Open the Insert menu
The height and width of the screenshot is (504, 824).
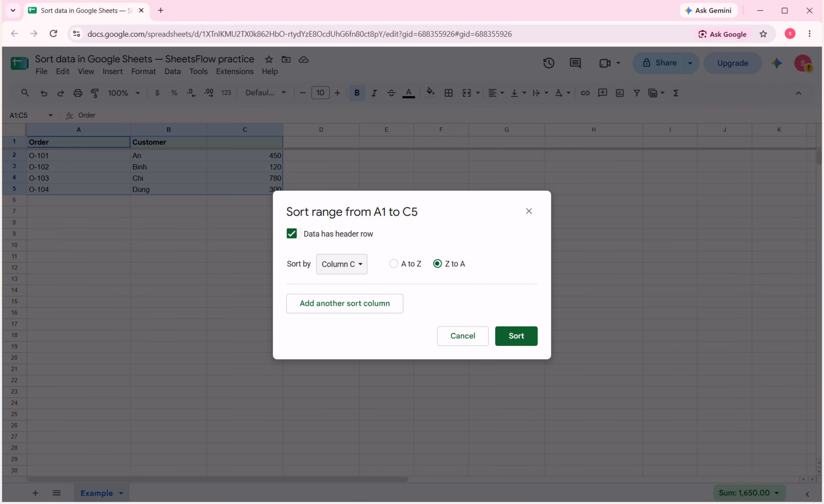coord(113,71)
